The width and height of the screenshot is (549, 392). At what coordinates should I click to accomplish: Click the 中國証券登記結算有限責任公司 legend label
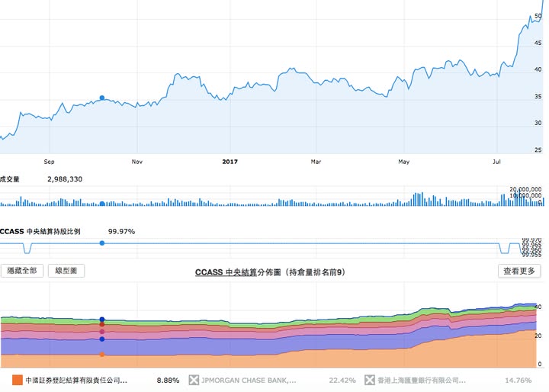click(x=76, y=380)
